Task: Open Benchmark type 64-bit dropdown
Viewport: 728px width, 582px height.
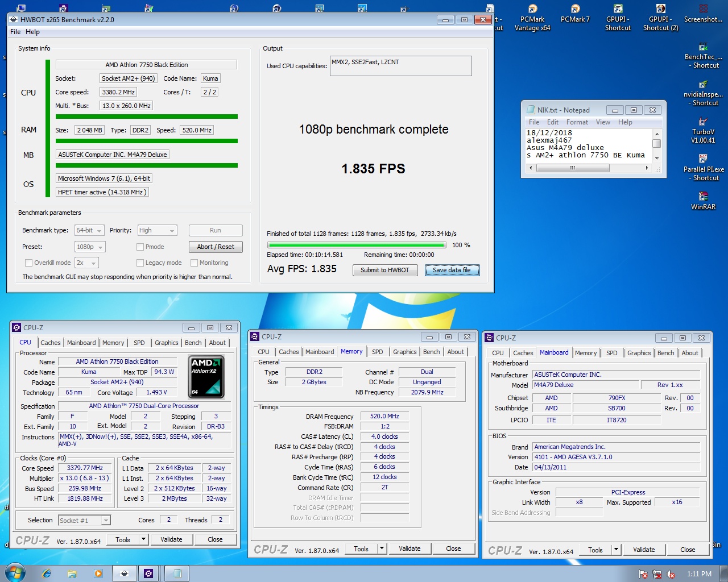Action: (x=90, y=230)
